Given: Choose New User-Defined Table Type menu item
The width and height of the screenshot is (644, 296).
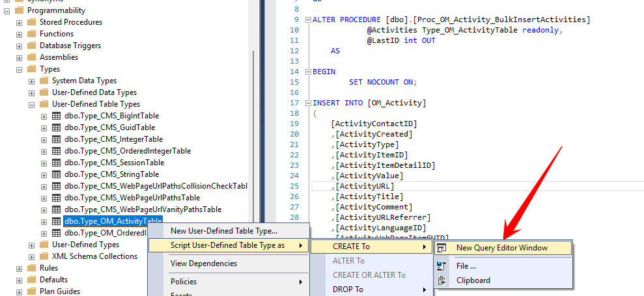Looking at the screenshot, I should coord(223,231).
